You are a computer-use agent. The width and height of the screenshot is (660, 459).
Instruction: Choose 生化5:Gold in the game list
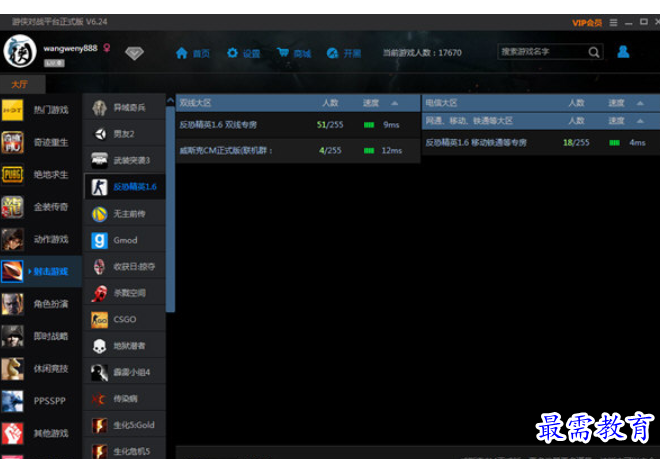[125, 425]
